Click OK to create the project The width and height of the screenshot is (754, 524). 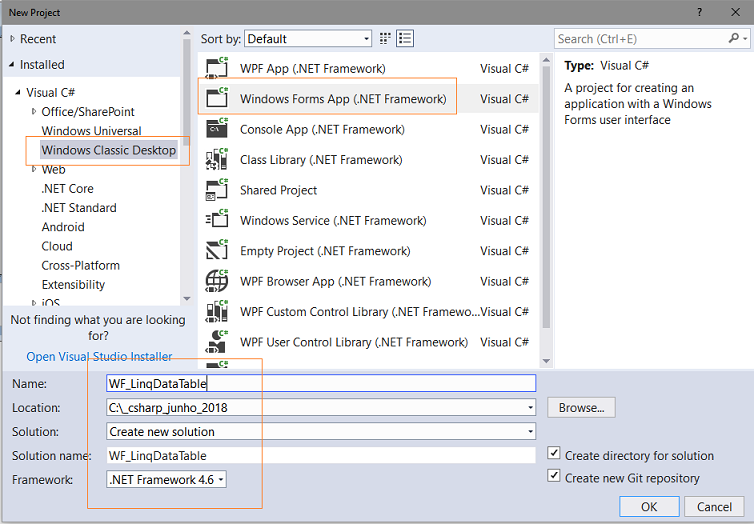point(649,506)
